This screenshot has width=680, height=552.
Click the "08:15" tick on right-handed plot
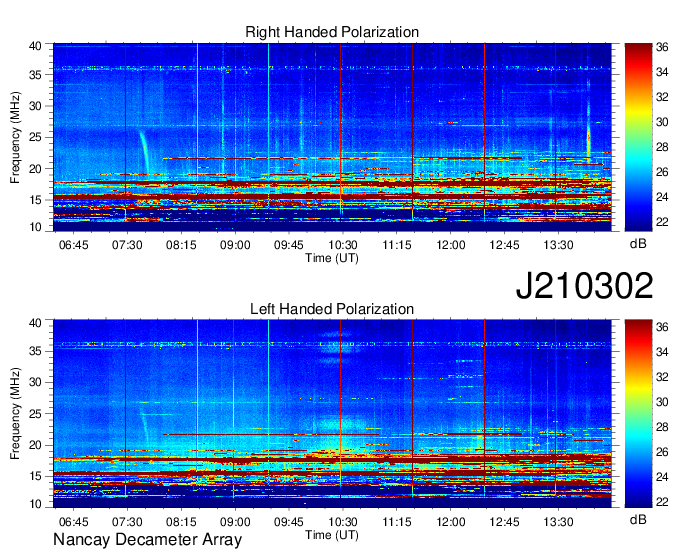pyautogui.click(x=181, y=245)
